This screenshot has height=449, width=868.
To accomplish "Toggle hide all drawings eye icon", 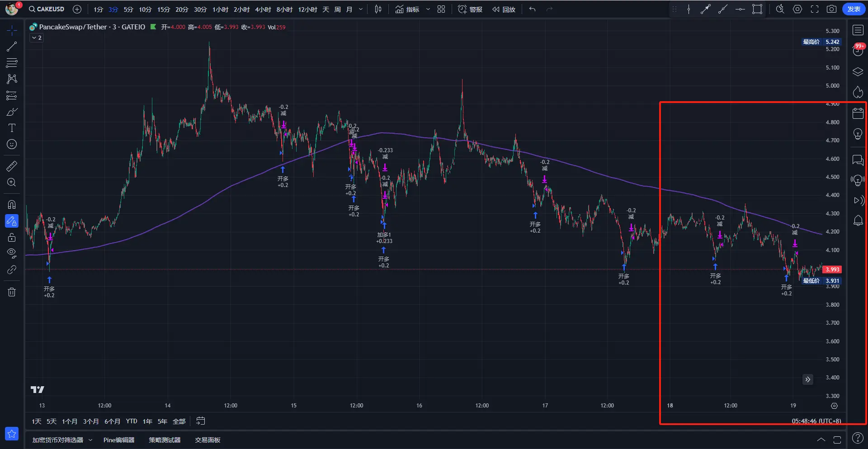I will point(12,253).
